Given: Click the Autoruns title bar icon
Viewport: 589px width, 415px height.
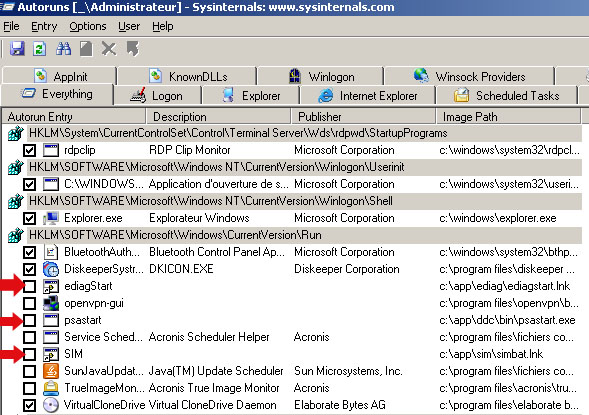Looking at the screenshot, I should (7, 7).
